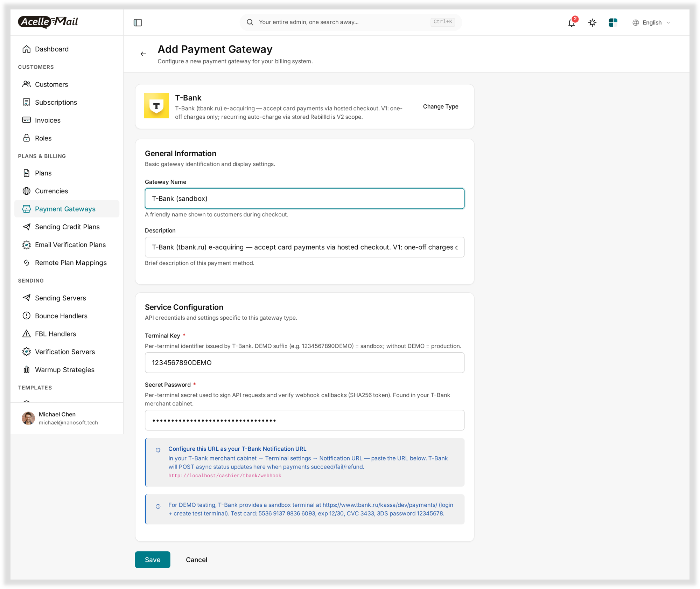Click the Roles lock icon
700x589 pixels.
pos(27,138)
